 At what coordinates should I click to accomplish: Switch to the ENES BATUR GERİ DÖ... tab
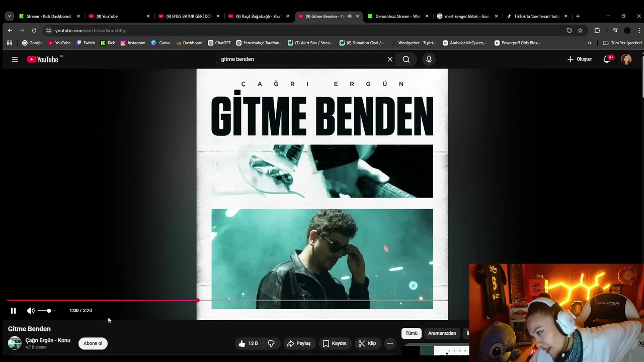188,16
